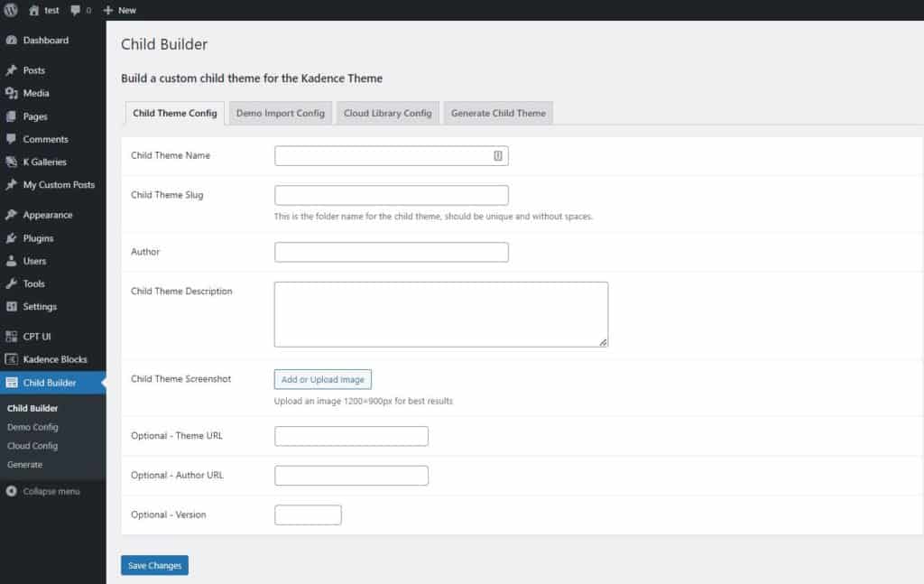Click the Settings icon in sidebar
This screenshot has width=924, height=584.
point(11,306)
